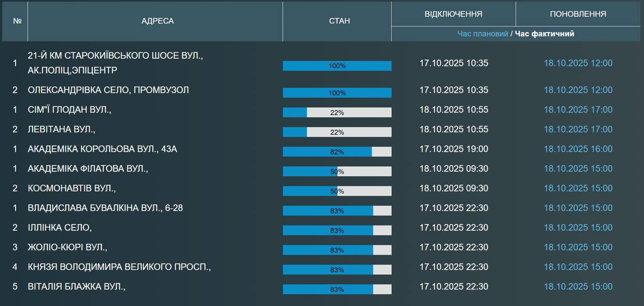The image size is (644, 306).
Task: Click the 82% progress bar for Академіка Корольова
Action: (337, 152)
